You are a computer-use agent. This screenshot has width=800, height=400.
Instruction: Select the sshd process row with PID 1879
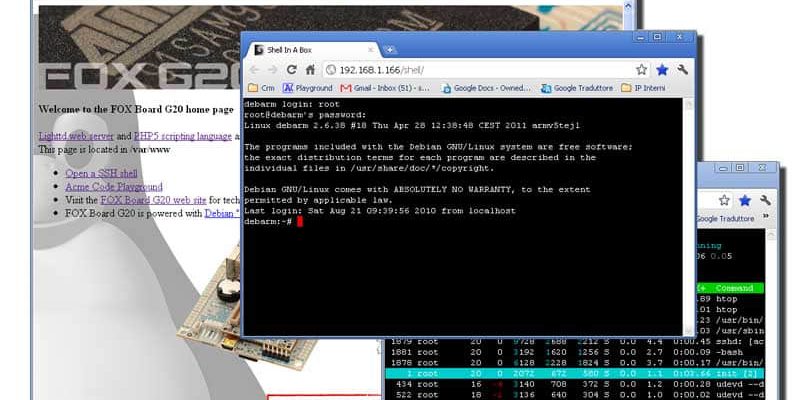[574, 341]
